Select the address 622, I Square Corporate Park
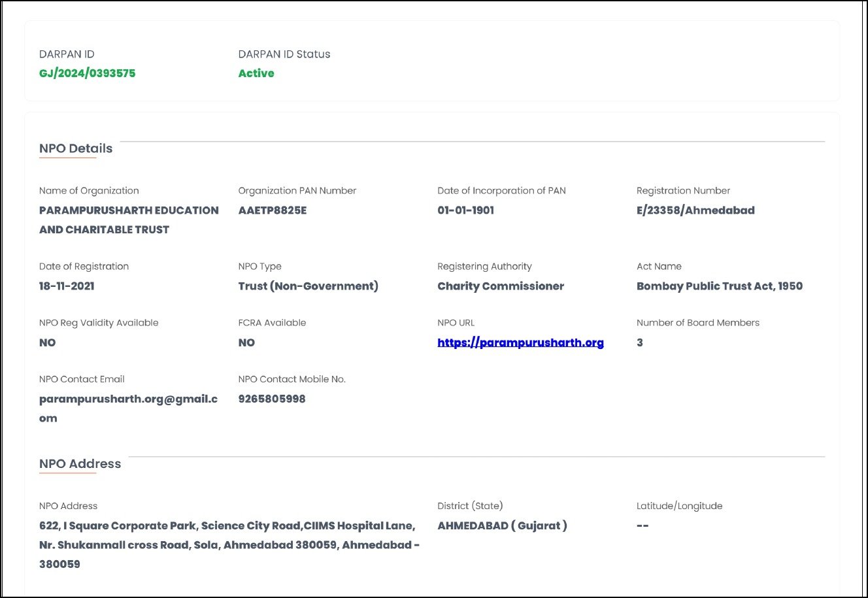 pos(229,545)
